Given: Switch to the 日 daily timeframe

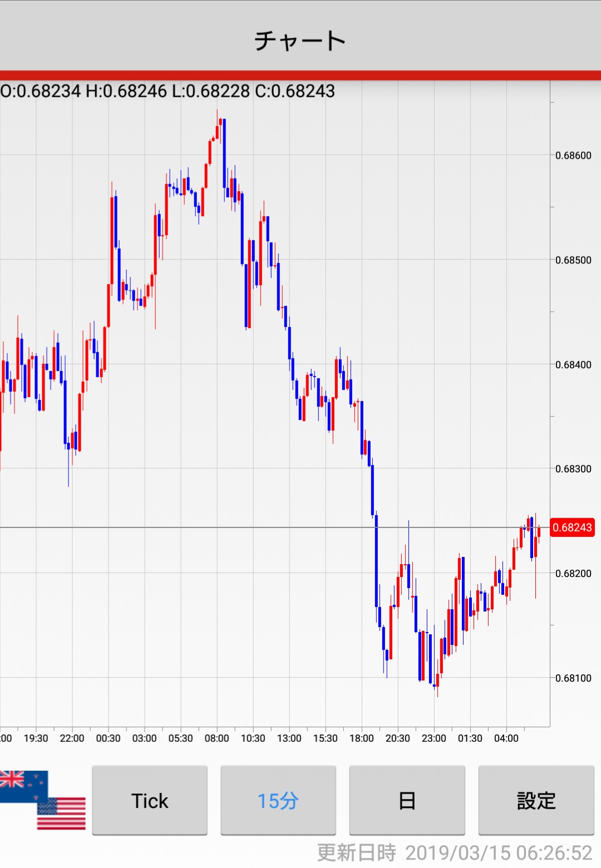Looking at the screenshot, I should coord(407,801).
